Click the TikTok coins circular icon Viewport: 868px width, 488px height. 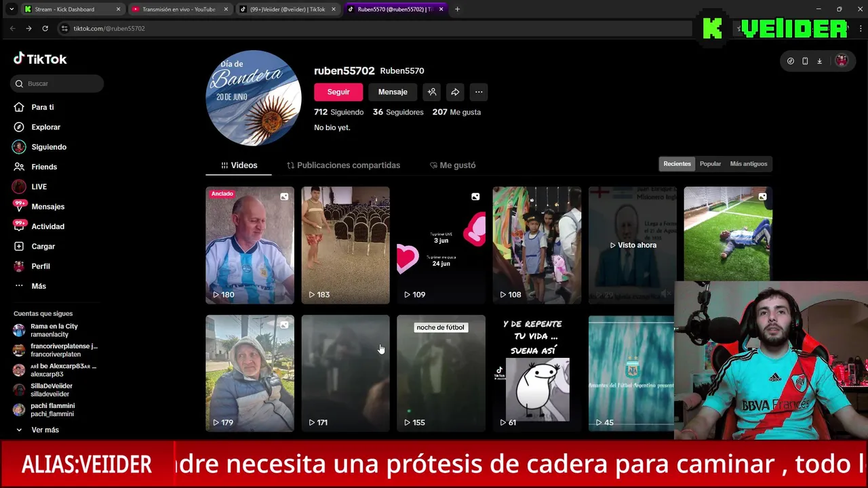pos(791,61)
